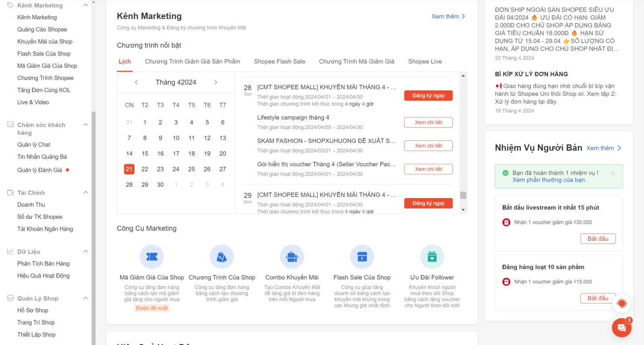Open Phân Tích Bán Hàng in sidebar
Viewport: 644px width, 345px height.
click(43, 264)
